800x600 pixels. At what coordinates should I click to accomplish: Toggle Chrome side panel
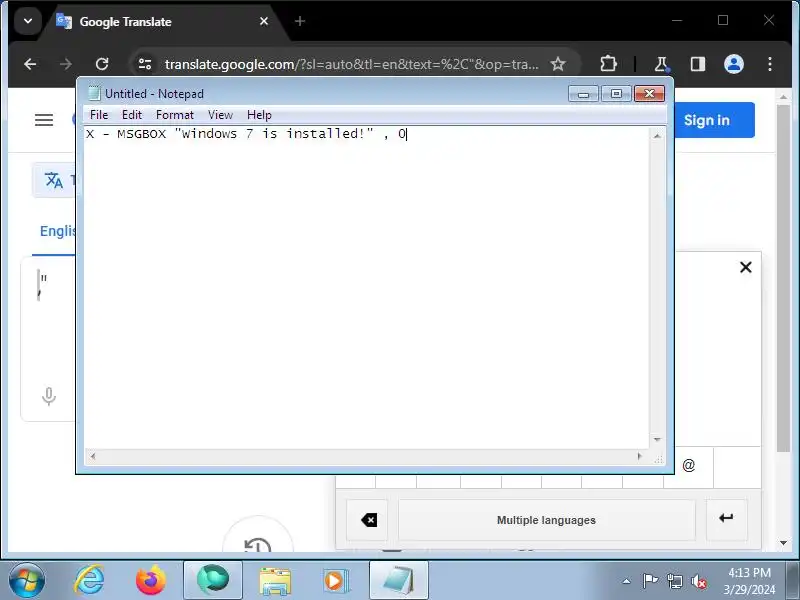[x=697, y=64]
